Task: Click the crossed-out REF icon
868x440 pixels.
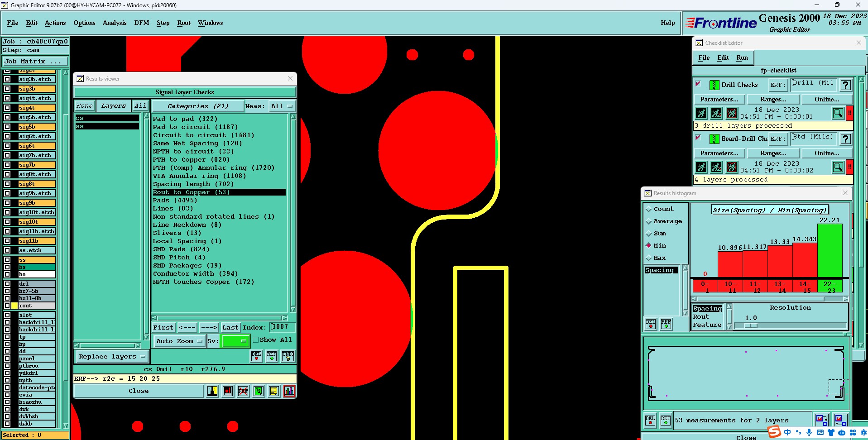Action: coord(243,391)
